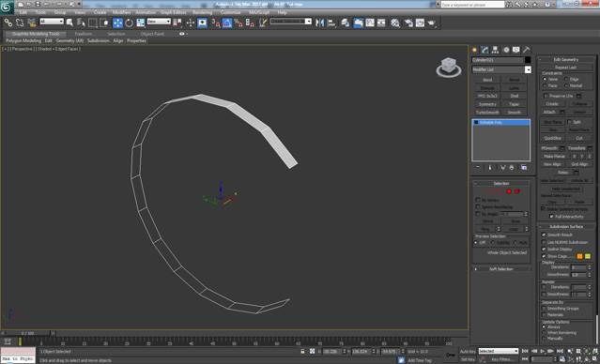Select Edge sub-object level icon

[x=492, y=191]
